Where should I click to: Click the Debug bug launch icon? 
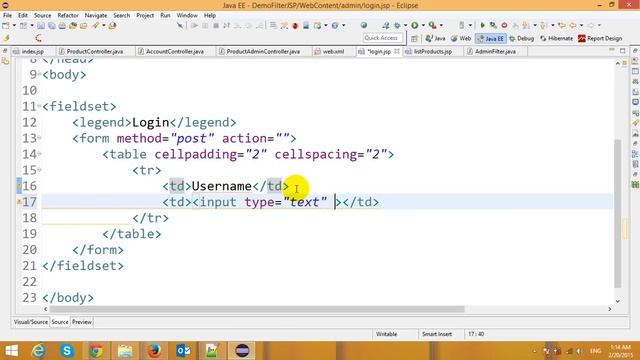tap(397, 25)
